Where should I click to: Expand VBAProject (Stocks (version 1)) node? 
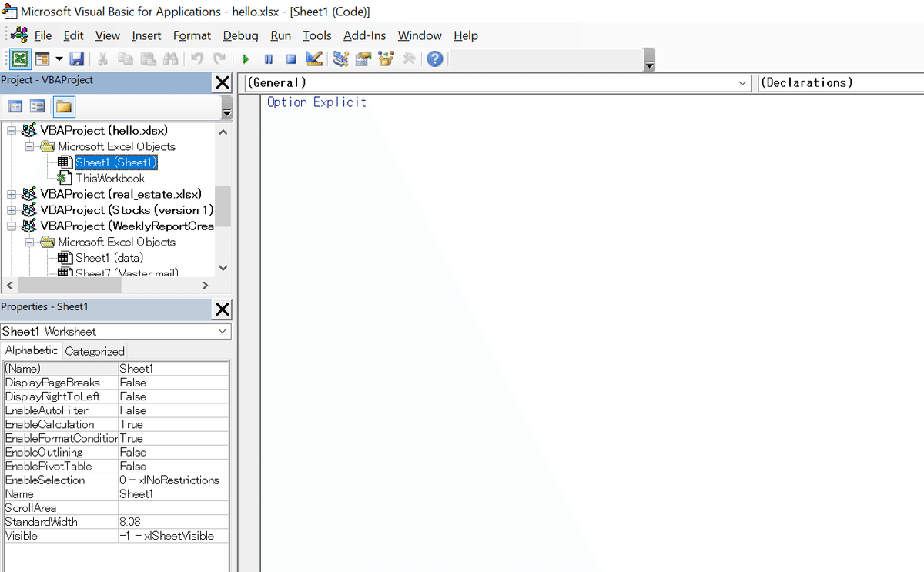[12, 210]
